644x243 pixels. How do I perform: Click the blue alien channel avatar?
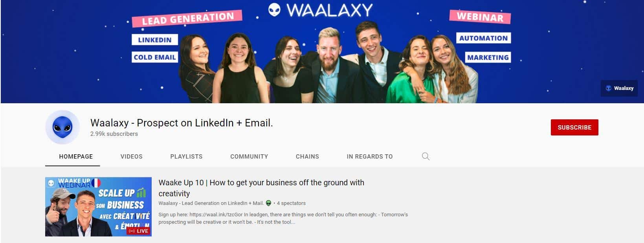(x=62, y=127)
